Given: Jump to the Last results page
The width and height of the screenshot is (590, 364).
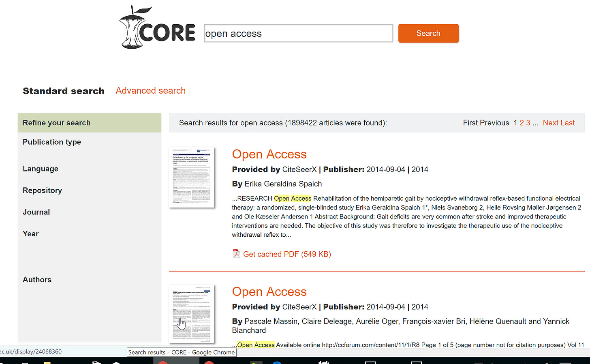Looking at the screenshot, I should click(x=568, y=123).
